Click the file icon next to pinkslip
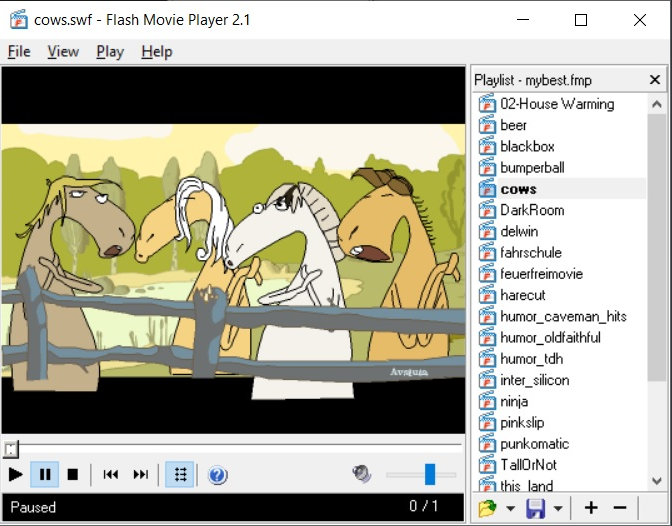 [x=487, y=422]
